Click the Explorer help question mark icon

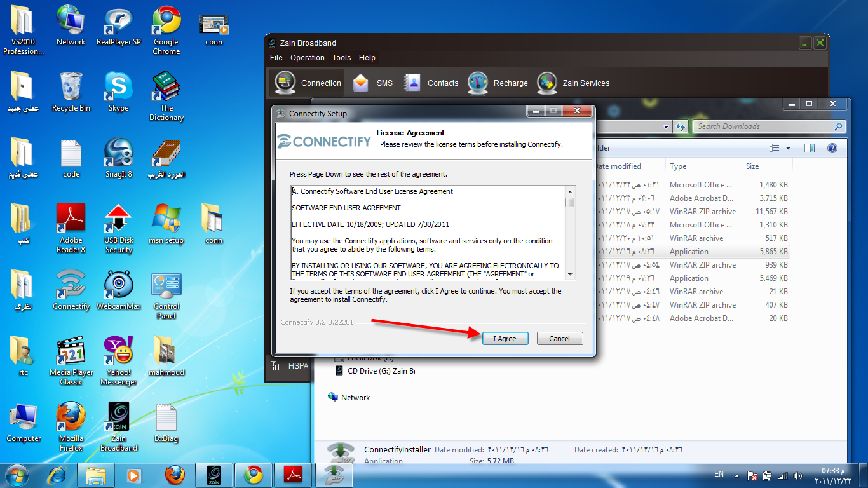[x=832, y=148]
